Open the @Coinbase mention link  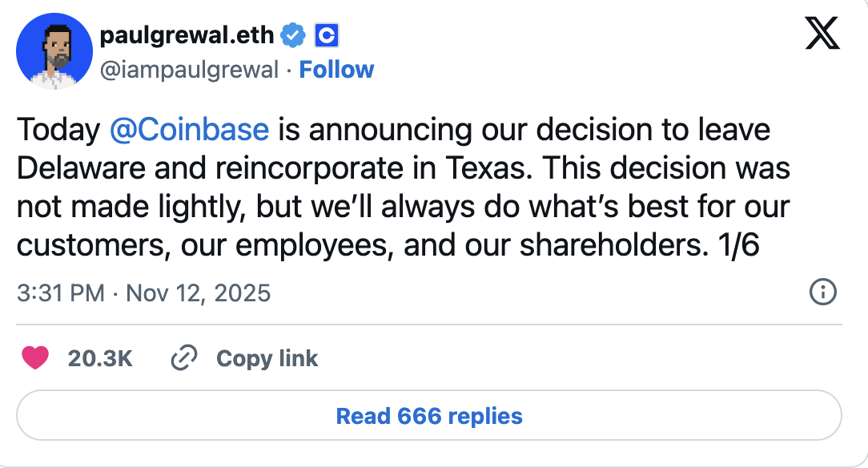(188, 130)
